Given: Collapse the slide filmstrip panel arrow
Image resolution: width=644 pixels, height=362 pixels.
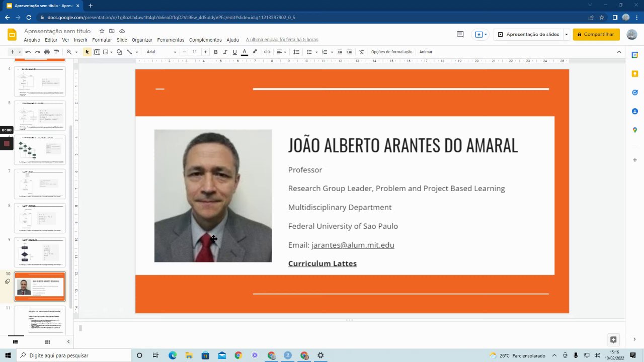Looking at the screenshot, I should pyautogui.click(x=68, y=342).
